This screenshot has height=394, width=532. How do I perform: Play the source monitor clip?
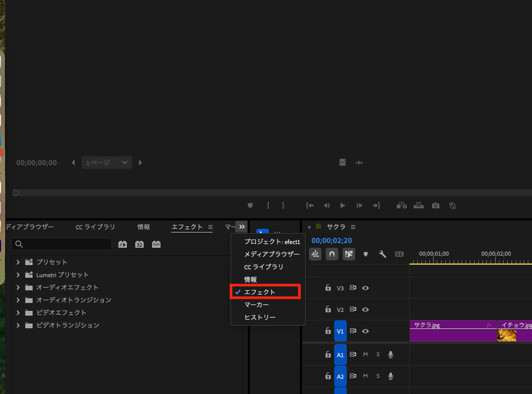(343, 206)
